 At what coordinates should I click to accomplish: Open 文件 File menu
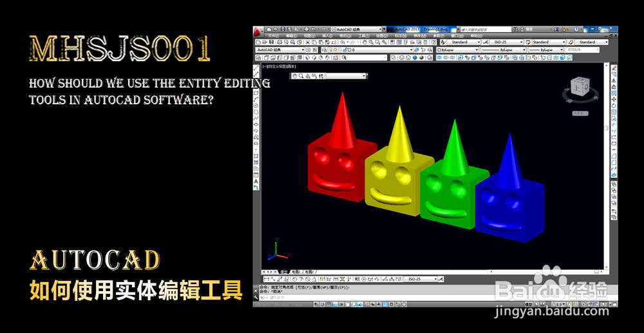click(274, 35)
